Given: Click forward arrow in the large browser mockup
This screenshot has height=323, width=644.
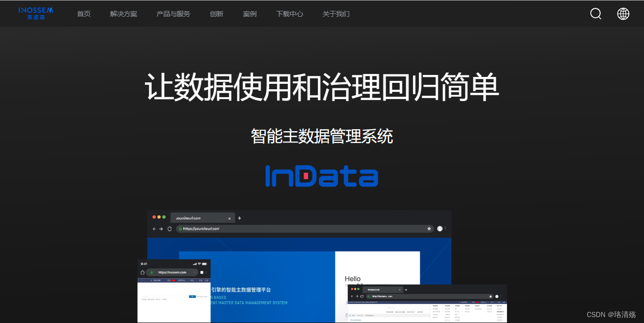Looking at the screenshot, I should click(161, 229).
